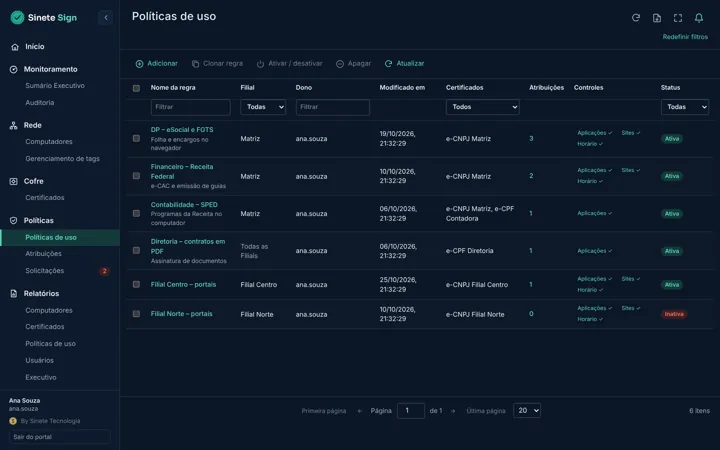
Task: Click the previous page arrow
Action: coord(360,411)
